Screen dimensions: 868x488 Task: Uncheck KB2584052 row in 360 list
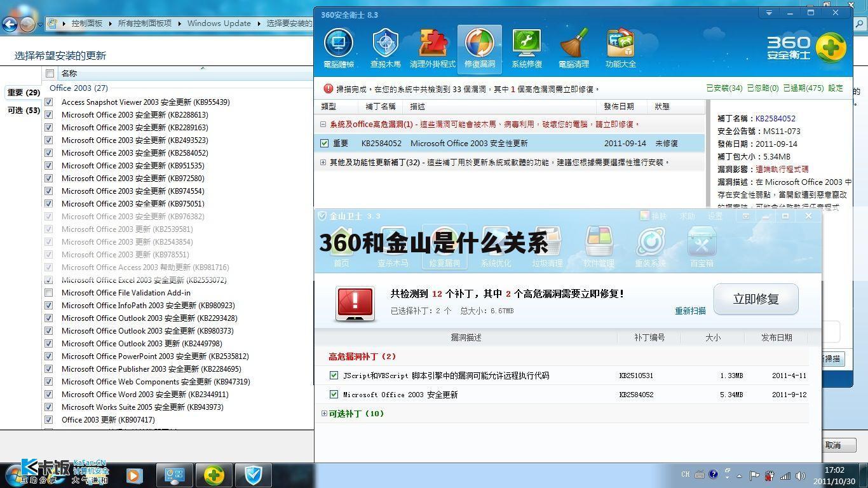(325, 144)
